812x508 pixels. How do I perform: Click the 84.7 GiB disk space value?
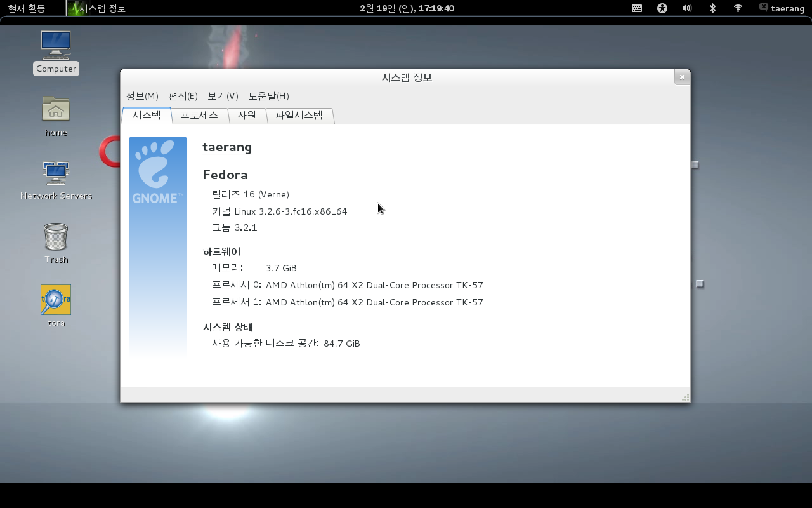(342, 344)
